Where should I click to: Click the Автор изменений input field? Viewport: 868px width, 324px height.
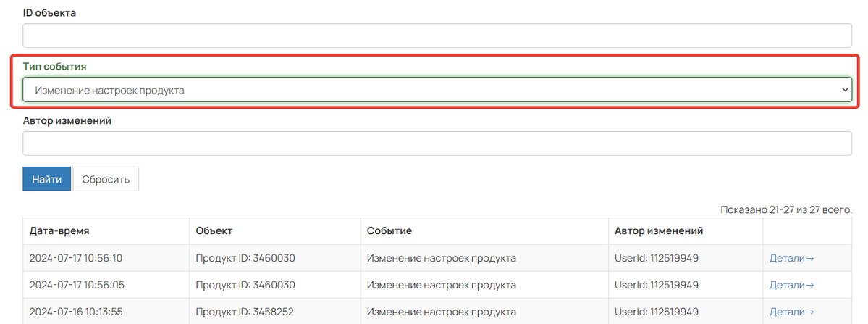(437, 144)
